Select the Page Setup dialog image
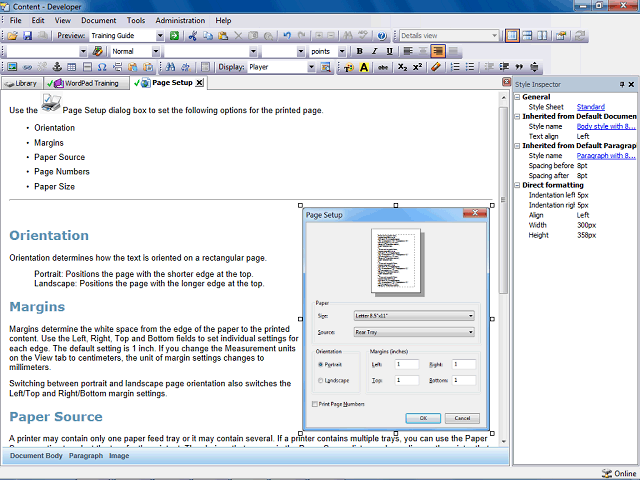The width and height of the screenshot is (640, 480). [396, 319]
